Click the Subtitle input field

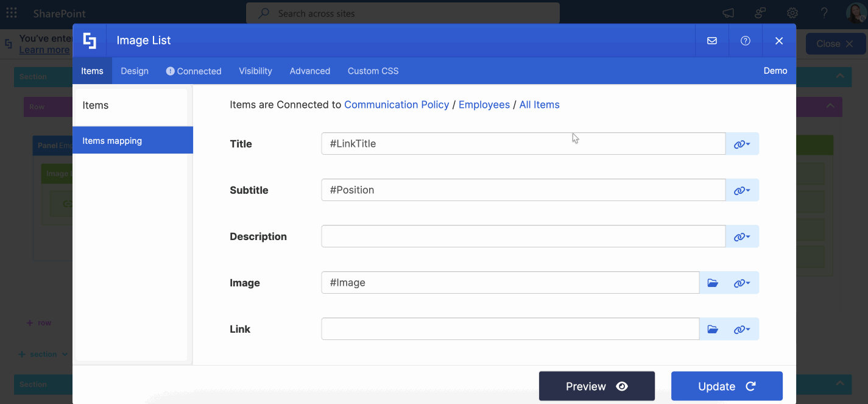(523, 190)
